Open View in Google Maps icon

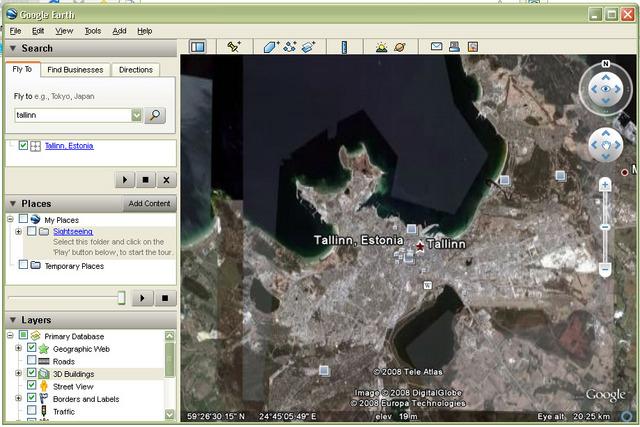(x=473, y=47)
